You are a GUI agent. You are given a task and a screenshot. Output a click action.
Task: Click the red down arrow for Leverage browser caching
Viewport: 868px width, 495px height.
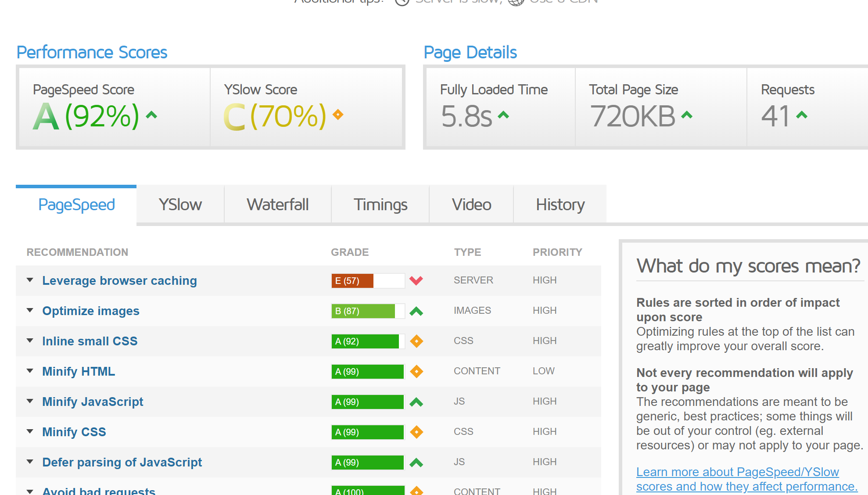416,280
